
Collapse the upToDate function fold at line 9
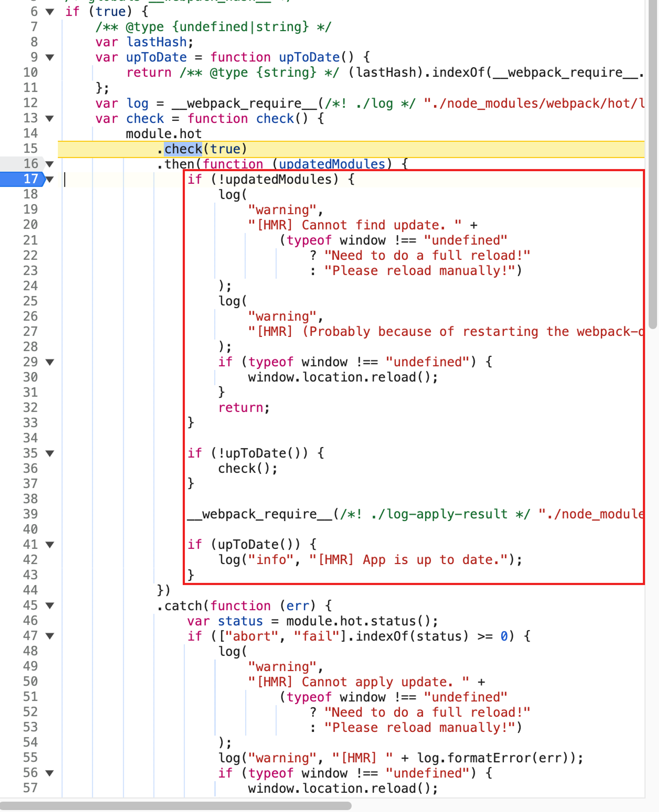[50, 58]
